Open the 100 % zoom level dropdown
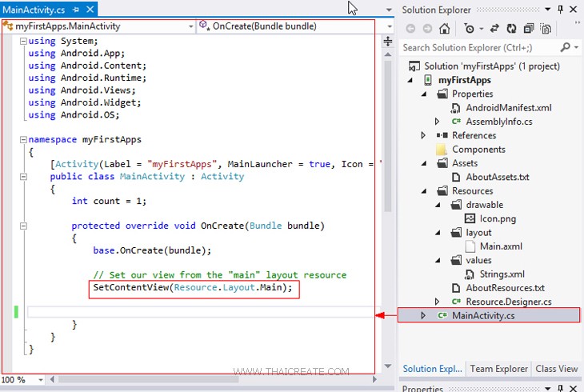Image resolution: width=584 pixels, height=392 pixels. coord(40,380)
